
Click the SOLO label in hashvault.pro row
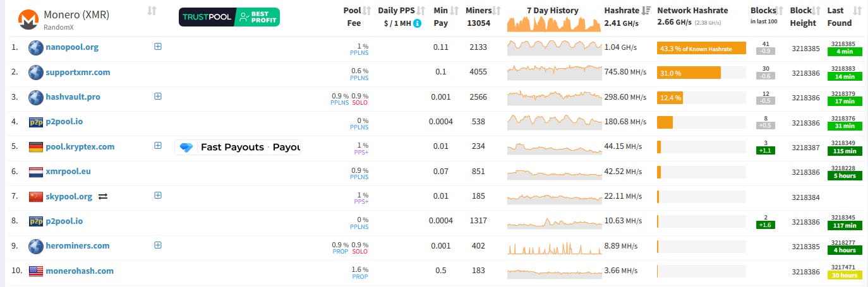[x=360, y=102]
